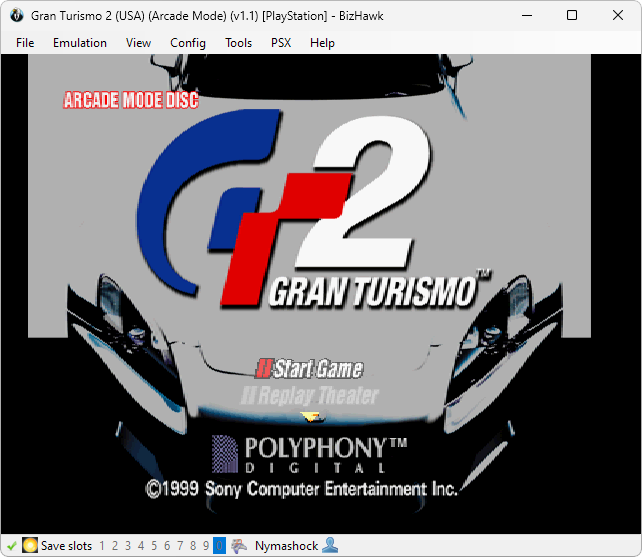Viewport: 642px width, 557px height.
Task: Click the Nymashock core label
Action: pyautogui.click(x=286, y=546)
